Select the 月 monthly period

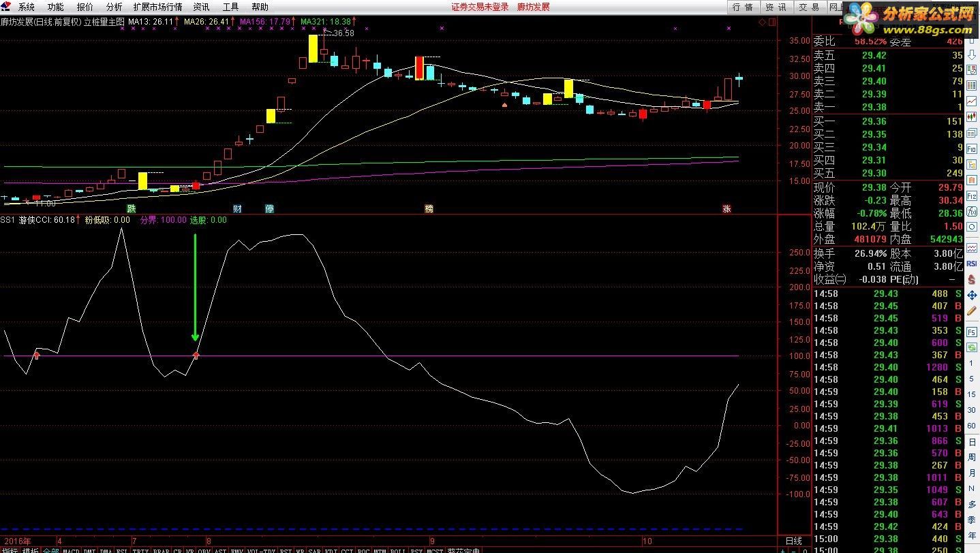(973, 472)
